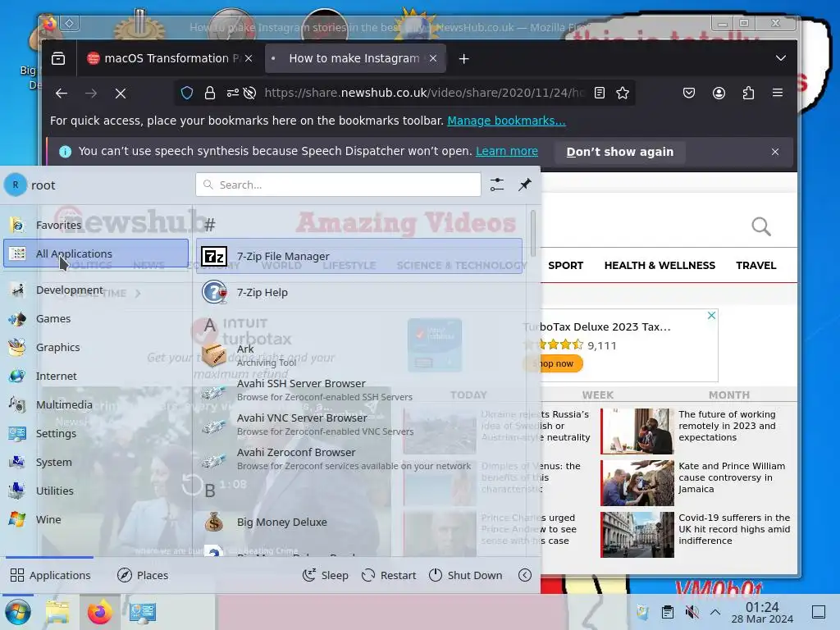The width and height of the screenshot is (840, 630).
Task: Switch to Applications tab in launcher
Action: tap(50, 575)
